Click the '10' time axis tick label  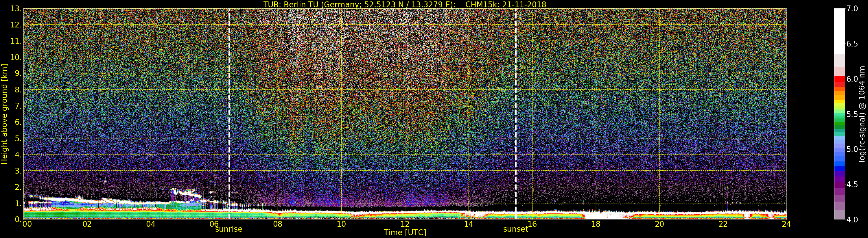pos(341,224)
